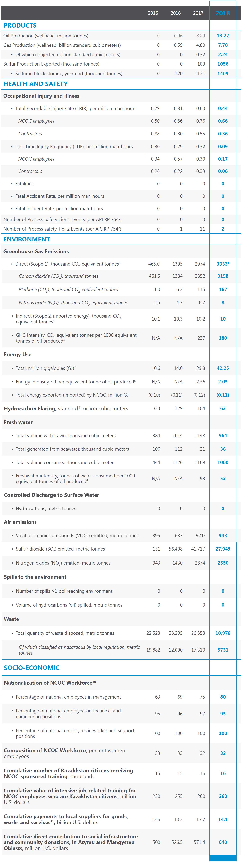Select the ENVIRONMENT section heading
Screen dimensions: 246x868
click(27, 239)
